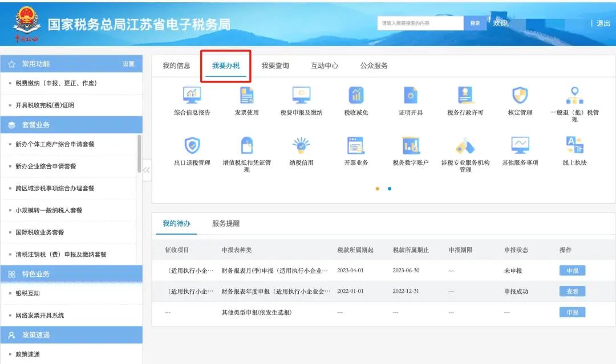Click the 2022-12-31 period end cell
Screen dimensions: 616x364
pos(406,292)
